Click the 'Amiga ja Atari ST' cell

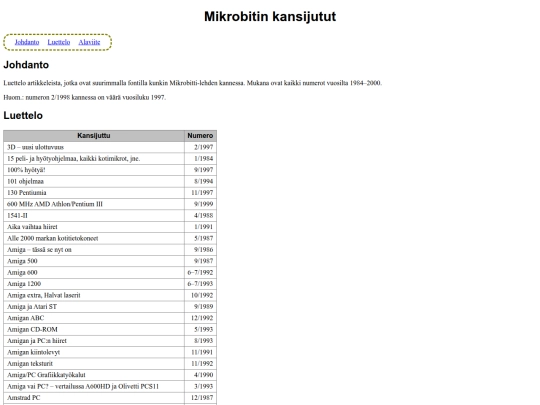click(94, 307)
